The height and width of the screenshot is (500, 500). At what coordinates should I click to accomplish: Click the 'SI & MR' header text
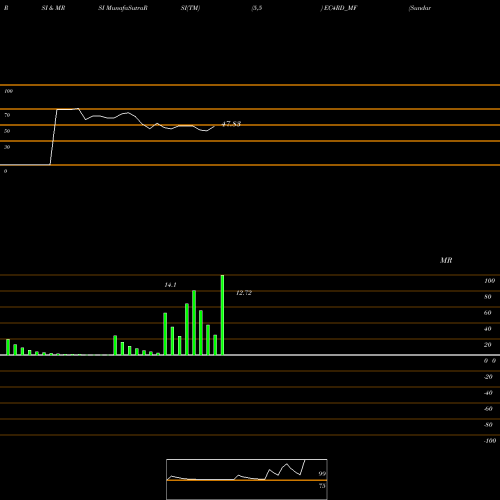click(x=53, y=8)
